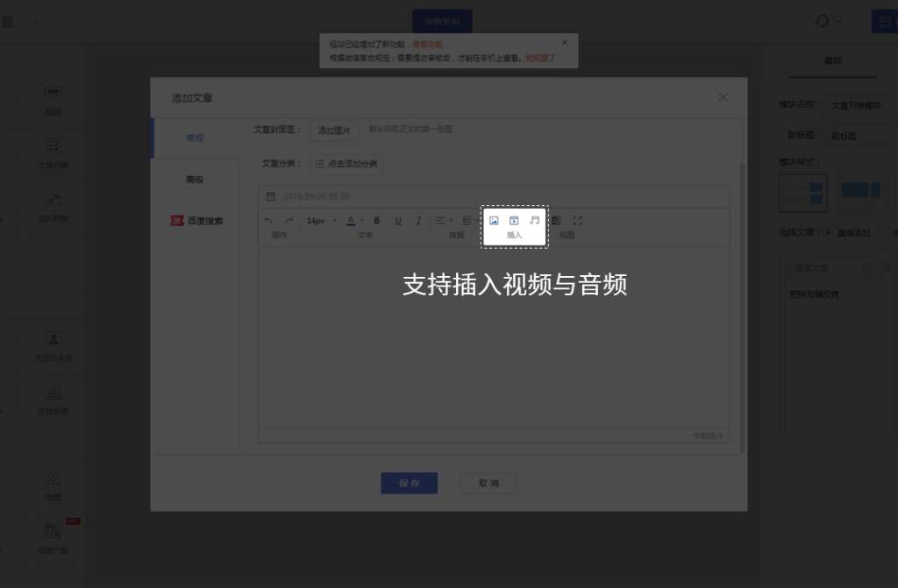898x588 pixels.
Task: Open the apps grid icon at top-left
Action: 7,22
